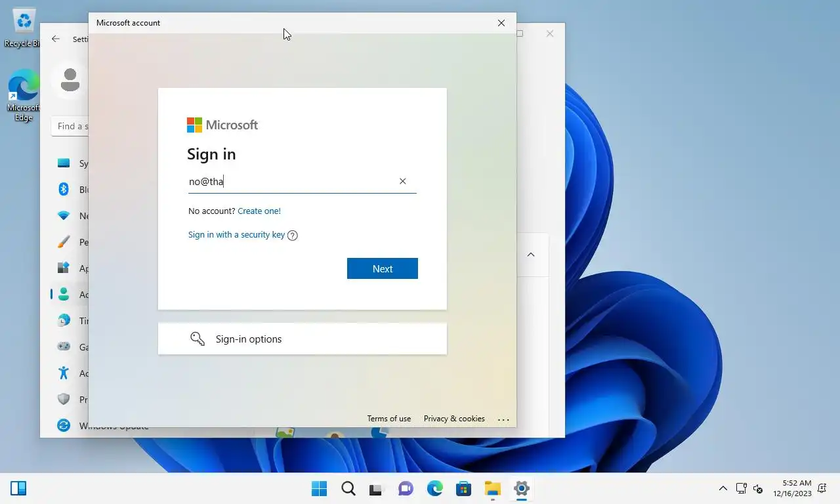Image resolution: width=840 pixels, height=504 pixels.
Task: Open Sign-in options
Action: (303, 339)
